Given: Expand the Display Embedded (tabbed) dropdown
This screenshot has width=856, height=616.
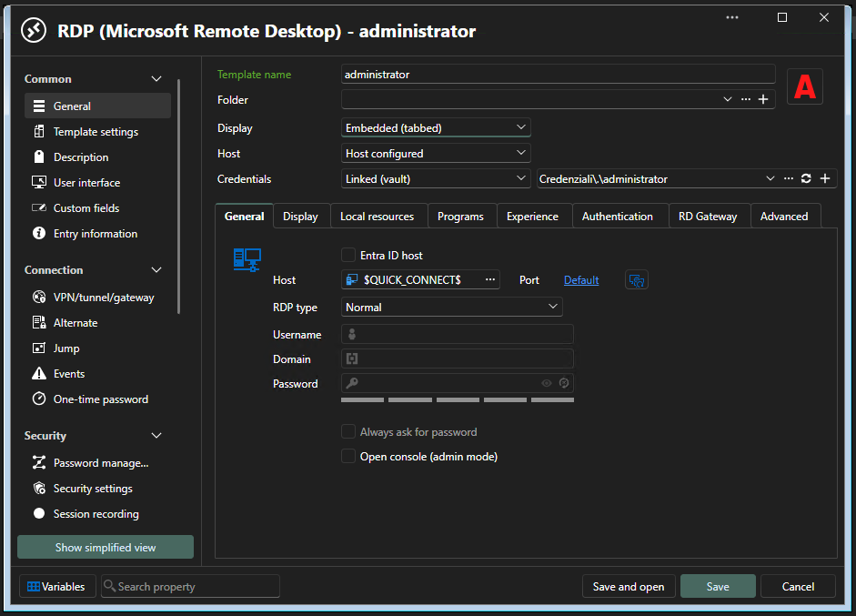Looking at the screenshot, I should click(x=436, y=127).
